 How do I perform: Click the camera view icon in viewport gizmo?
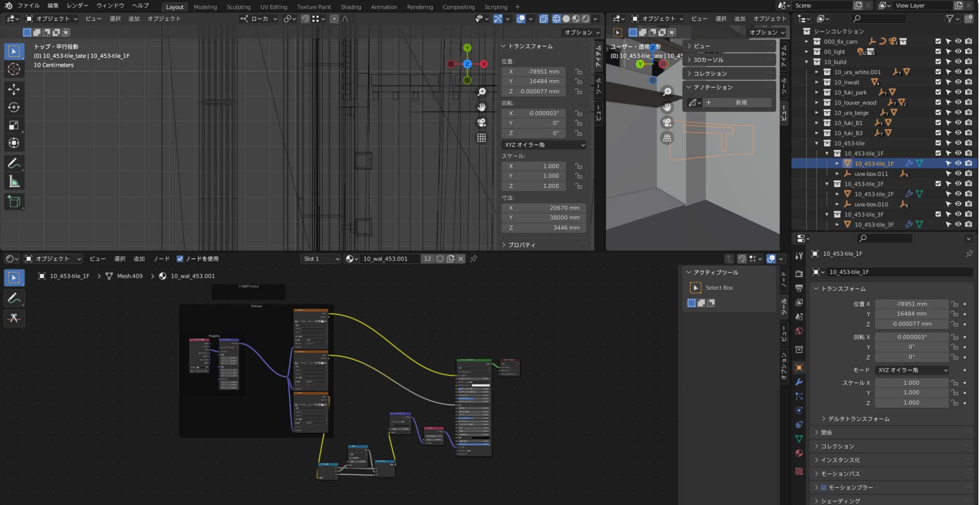tap(482, 122)
